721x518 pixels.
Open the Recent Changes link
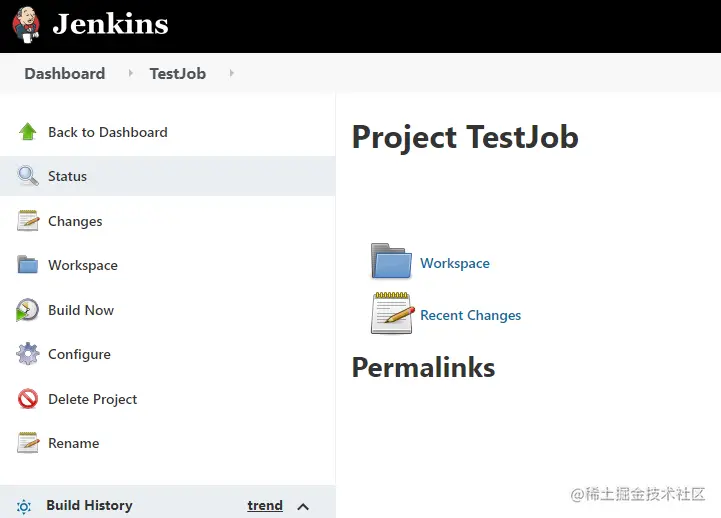point(470,315)
